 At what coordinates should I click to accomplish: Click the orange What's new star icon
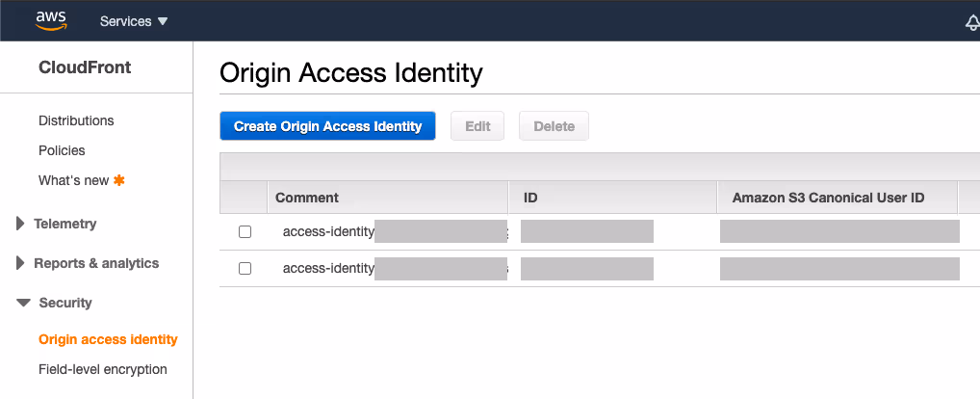point(118,180)
